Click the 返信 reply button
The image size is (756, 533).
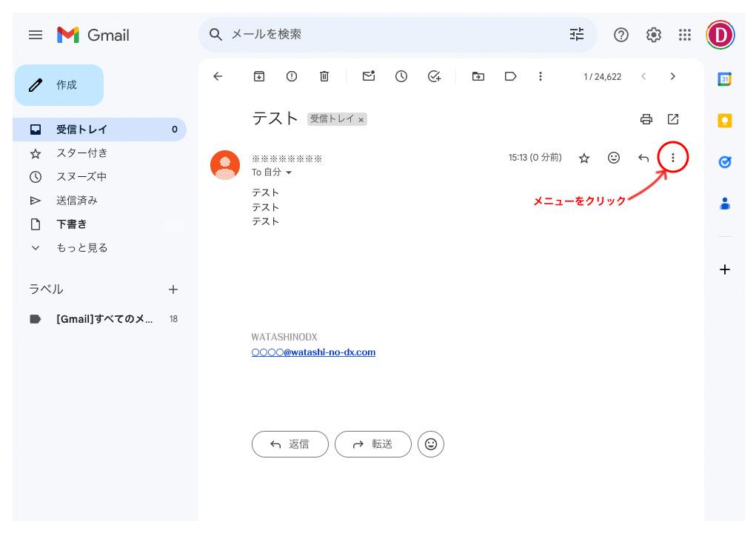click(290, 444)
